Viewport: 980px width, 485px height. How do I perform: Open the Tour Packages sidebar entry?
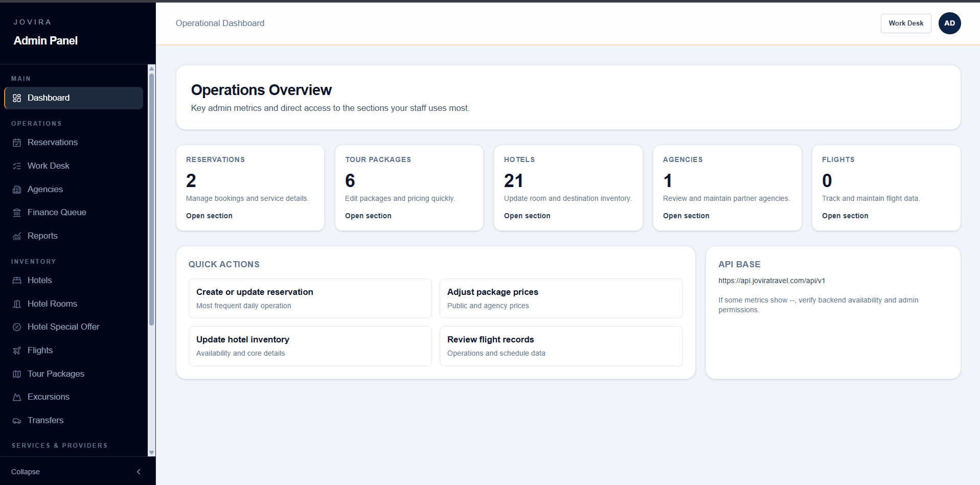point(74,374)
